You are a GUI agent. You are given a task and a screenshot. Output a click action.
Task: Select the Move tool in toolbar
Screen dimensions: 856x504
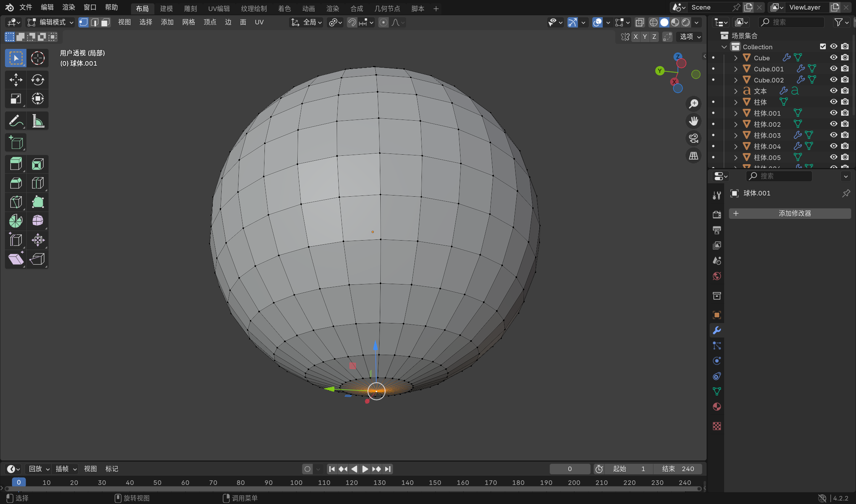16,80
